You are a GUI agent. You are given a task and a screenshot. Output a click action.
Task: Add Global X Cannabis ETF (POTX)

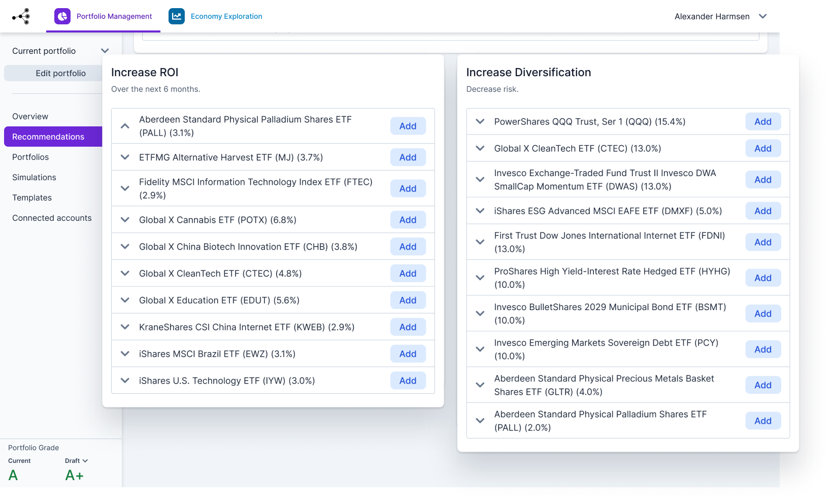pos(408,220)
